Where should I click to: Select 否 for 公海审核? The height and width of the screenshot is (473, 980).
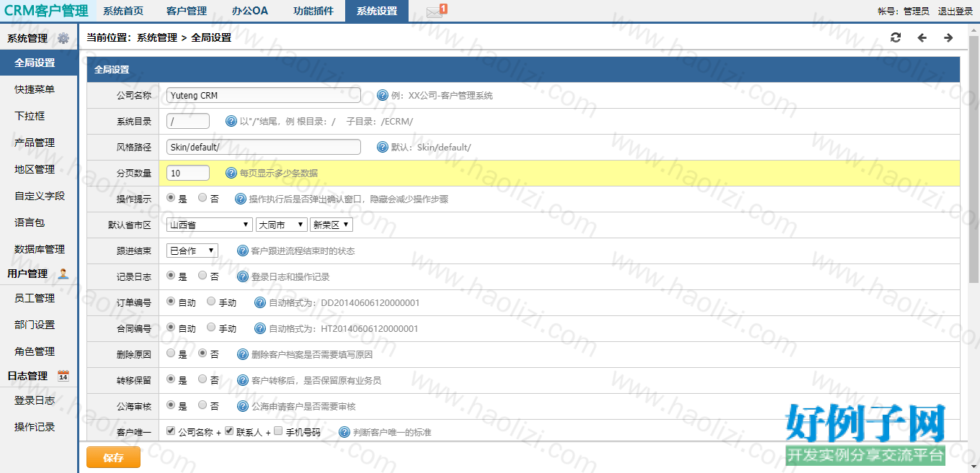(x=202, y=405)
